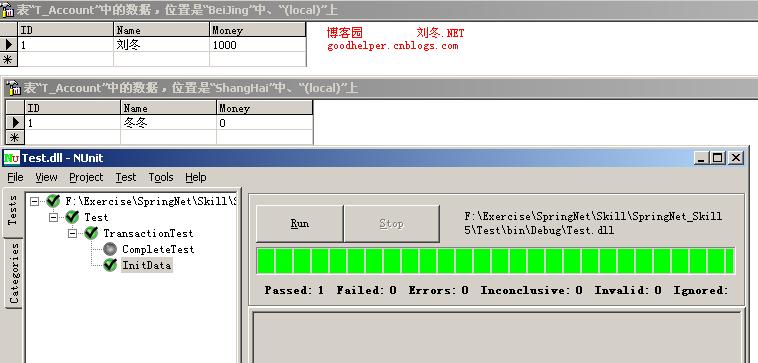Screen dimensions: 758x363
Task: Open the Test menu in NUnit
Action: coord(126,177)
